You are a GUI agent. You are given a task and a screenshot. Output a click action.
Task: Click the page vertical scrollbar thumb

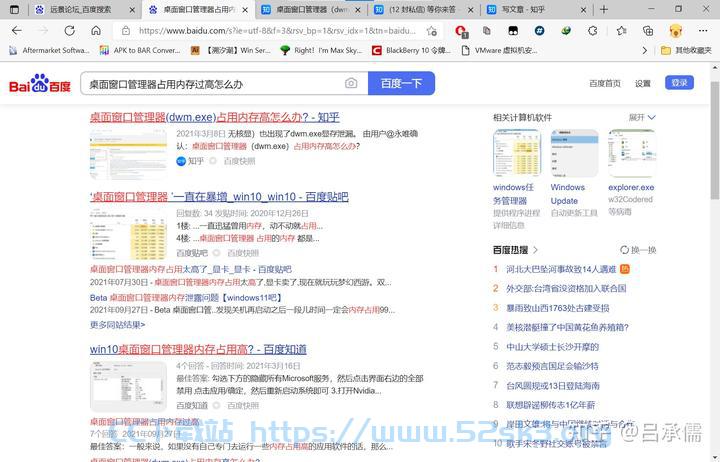coord(715,140)
